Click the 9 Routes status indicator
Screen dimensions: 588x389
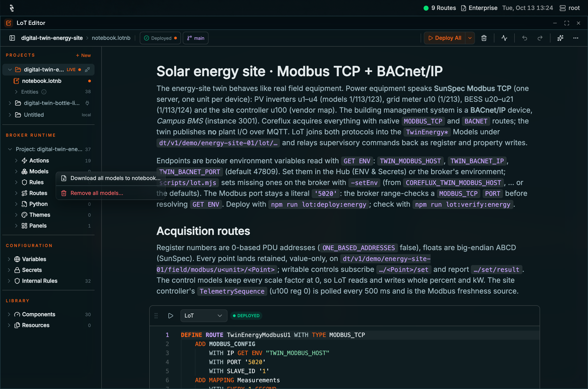coord(440,8)
